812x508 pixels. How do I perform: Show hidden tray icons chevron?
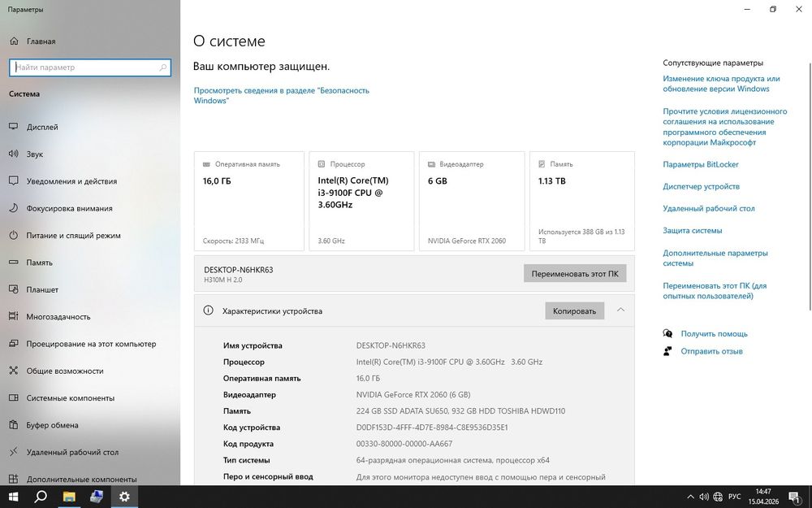coord(690,497)
